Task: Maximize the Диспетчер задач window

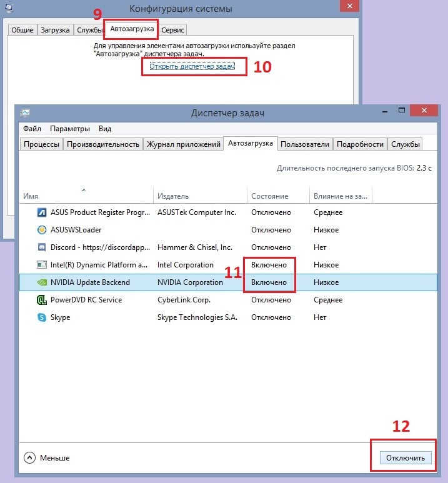Action: coord(402,110)
